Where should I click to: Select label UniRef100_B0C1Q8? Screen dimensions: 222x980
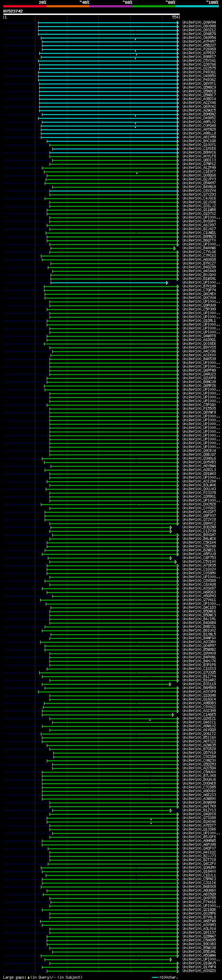pos(199,141)
